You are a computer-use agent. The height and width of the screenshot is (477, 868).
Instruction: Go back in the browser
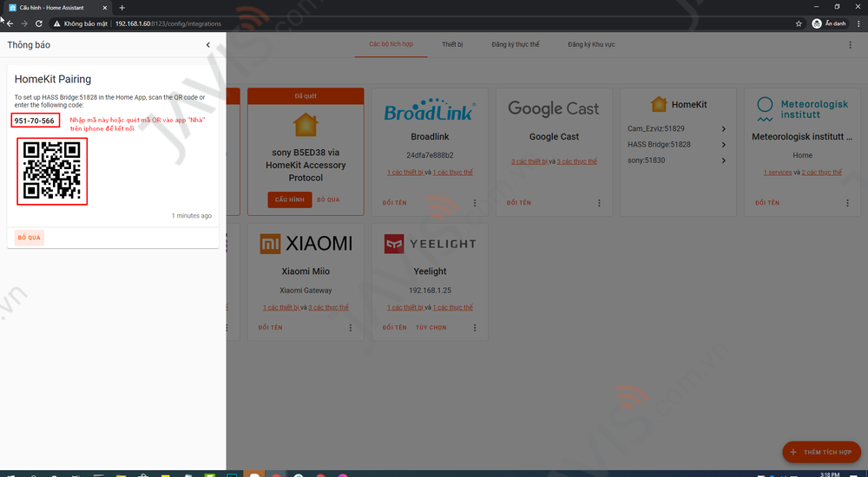point(10,23)
